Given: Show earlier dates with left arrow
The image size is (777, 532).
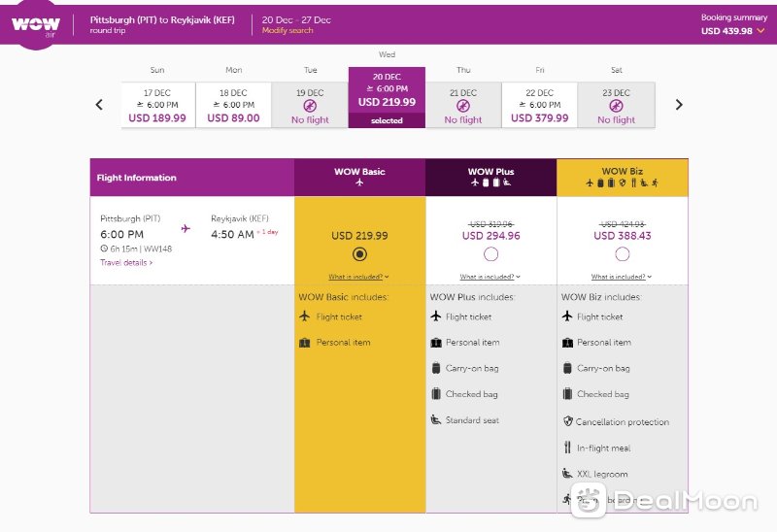Looking at the screenshot, I should coord(99,105).
